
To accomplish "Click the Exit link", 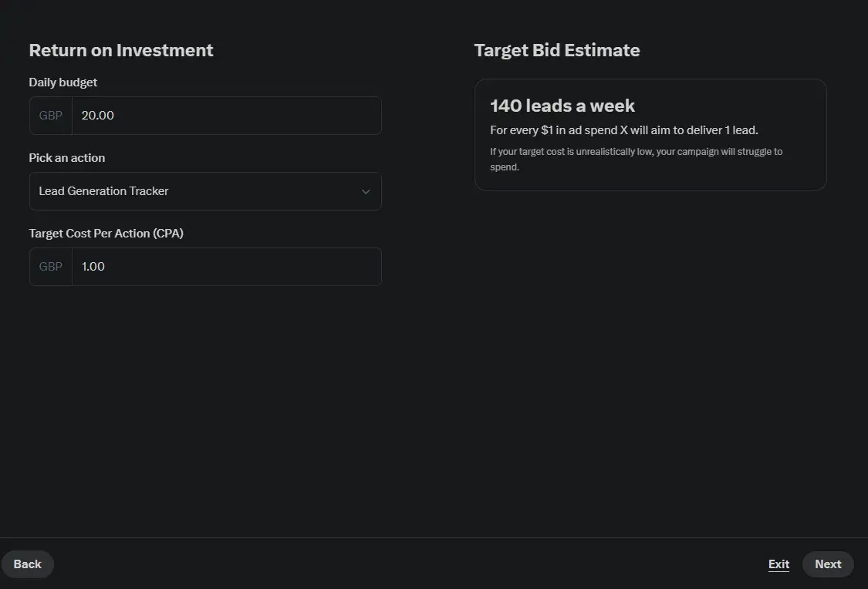I will tap(778, 564).
